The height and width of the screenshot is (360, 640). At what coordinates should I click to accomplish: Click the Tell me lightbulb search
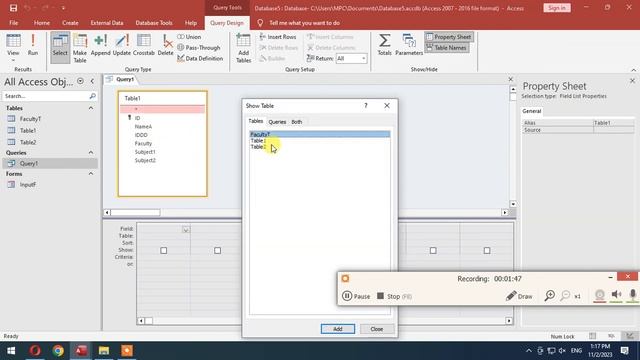point(260,23)
